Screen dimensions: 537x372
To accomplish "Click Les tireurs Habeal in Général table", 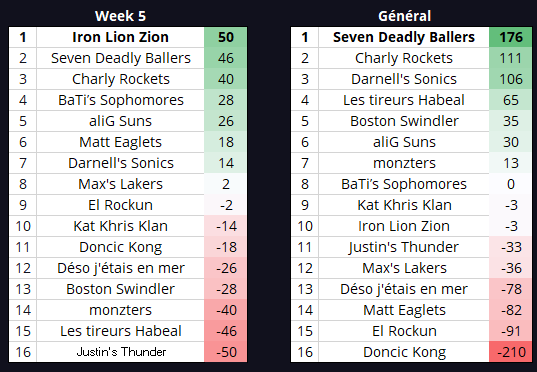I will (404, 100).
